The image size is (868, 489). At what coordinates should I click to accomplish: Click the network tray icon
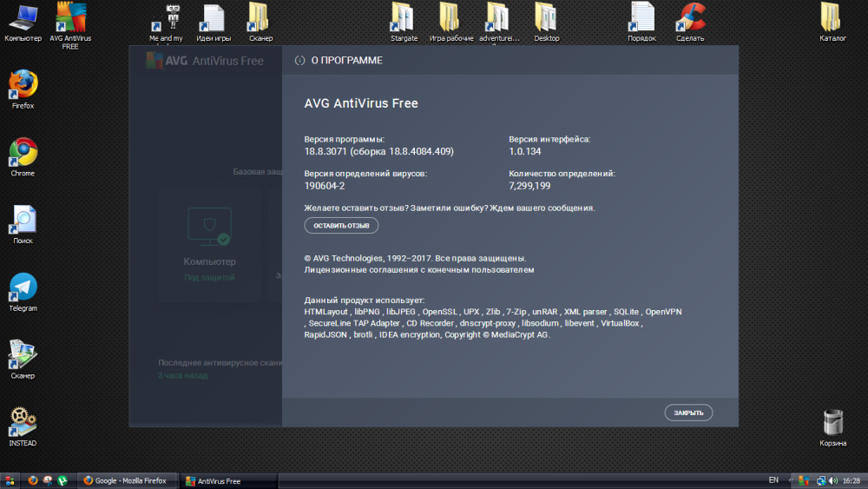(x=821, y=480)
